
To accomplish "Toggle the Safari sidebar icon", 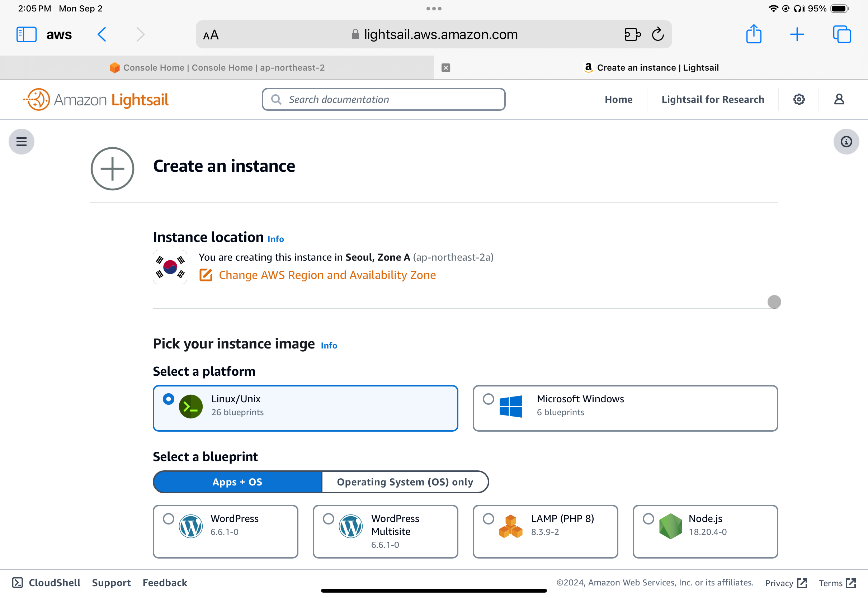I will click(x=26, y=34).
